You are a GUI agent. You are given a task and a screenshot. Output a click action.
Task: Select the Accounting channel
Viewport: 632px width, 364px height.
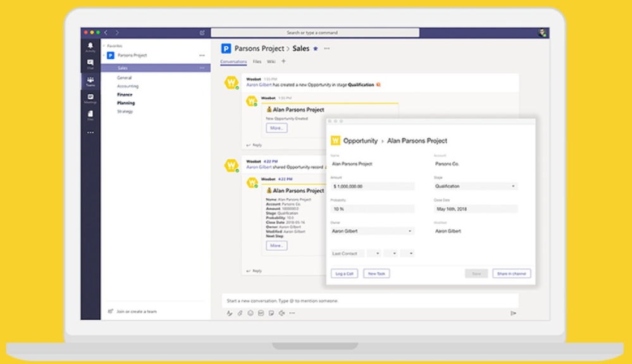tap(127, 86)
